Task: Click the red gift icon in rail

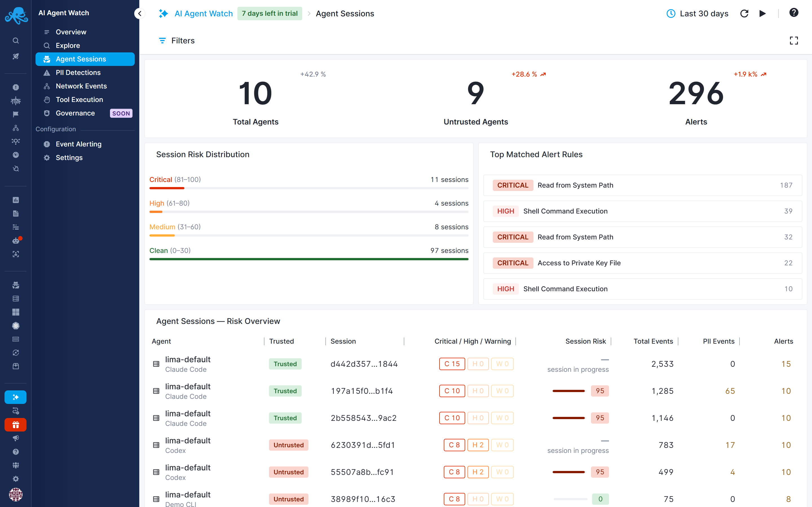Action: (x=16, y=425)
